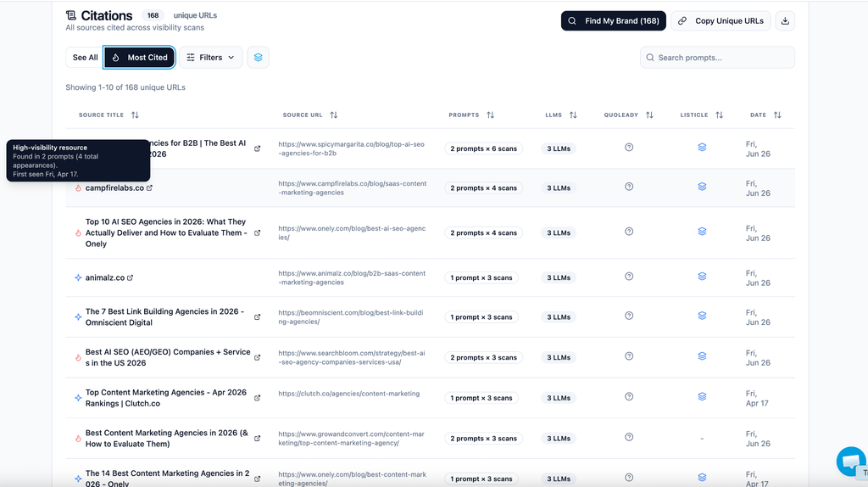The image size is (868, 487).
Task: Click flame icon beside campfirelabs.co
Action: [x=78, y=188]
